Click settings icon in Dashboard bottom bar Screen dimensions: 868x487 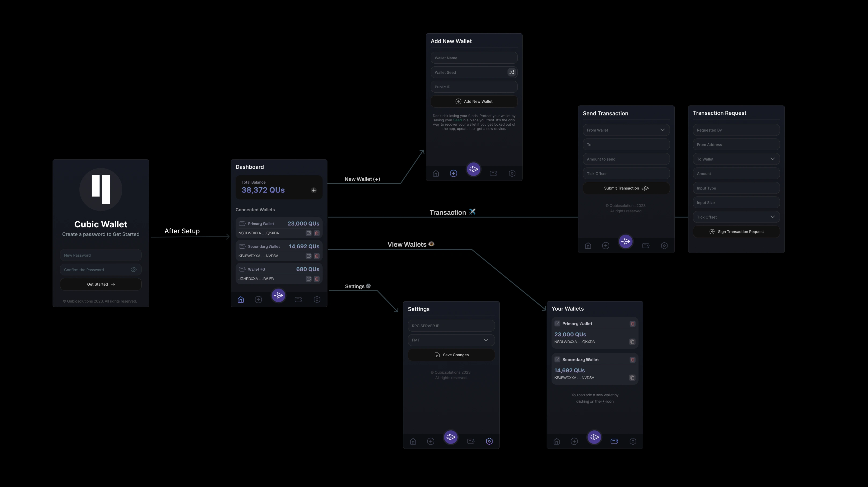coord(317,300)
